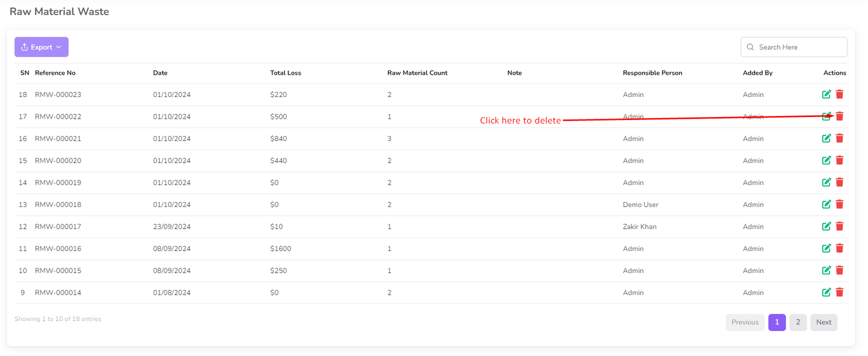Image resolution: width=868 pixels, height=356 pixels.
Task: Delete entry RMW-000015
Action: tap(839, 270)
